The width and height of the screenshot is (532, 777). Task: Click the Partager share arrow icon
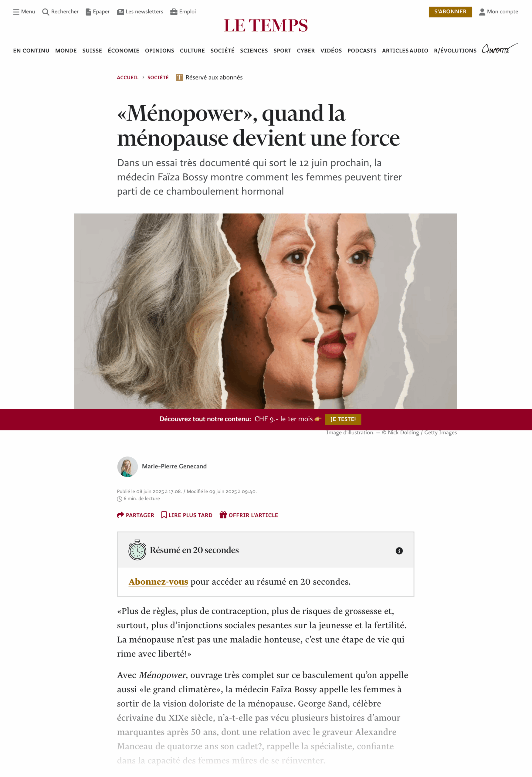pos(120,515)
